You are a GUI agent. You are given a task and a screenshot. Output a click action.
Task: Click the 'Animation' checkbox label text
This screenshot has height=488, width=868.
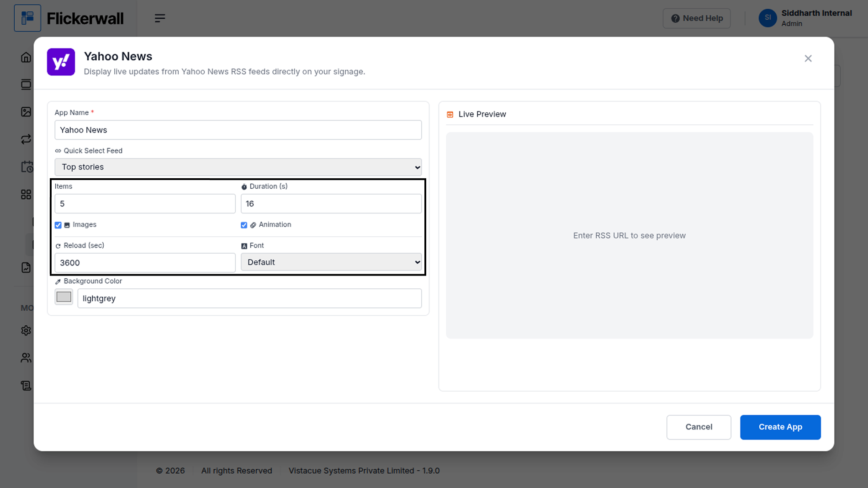(x=275, y=224)
